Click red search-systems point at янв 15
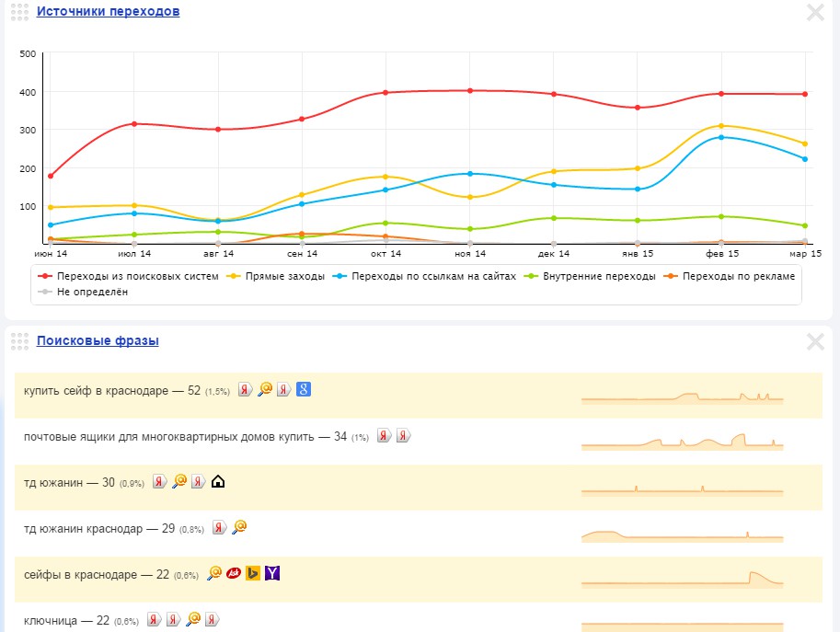Viewport: 840px width, 632px height. [x=638, y=108]
